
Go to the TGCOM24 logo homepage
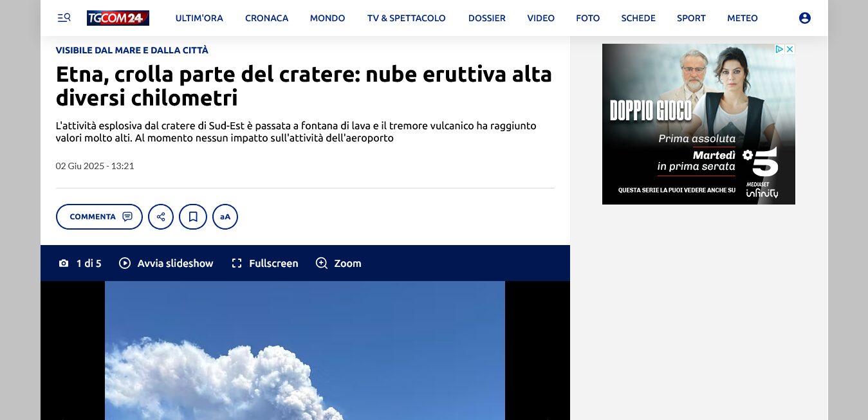pyautogui.click(x=118, y=18)
